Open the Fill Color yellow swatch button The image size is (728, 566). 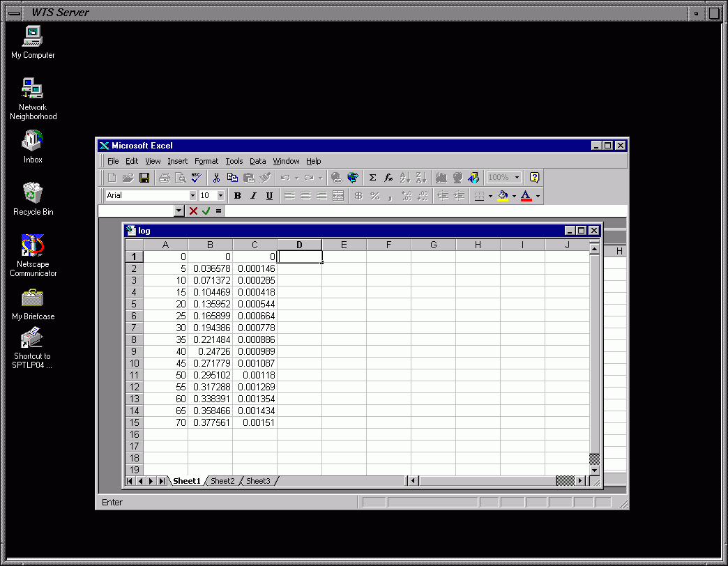pyautogui.click(x=503, y=196)
